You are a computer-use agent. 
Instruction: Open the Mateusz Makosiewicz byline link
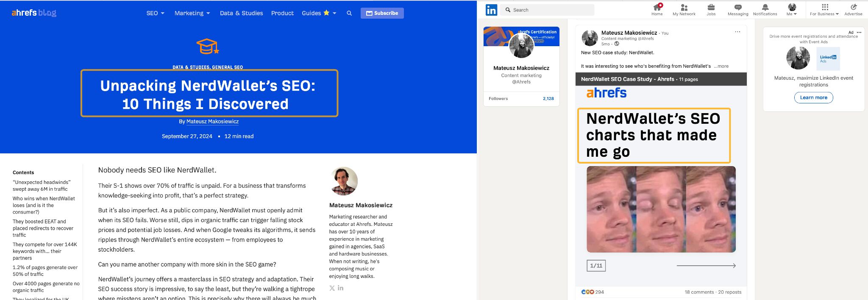[212, 121]
